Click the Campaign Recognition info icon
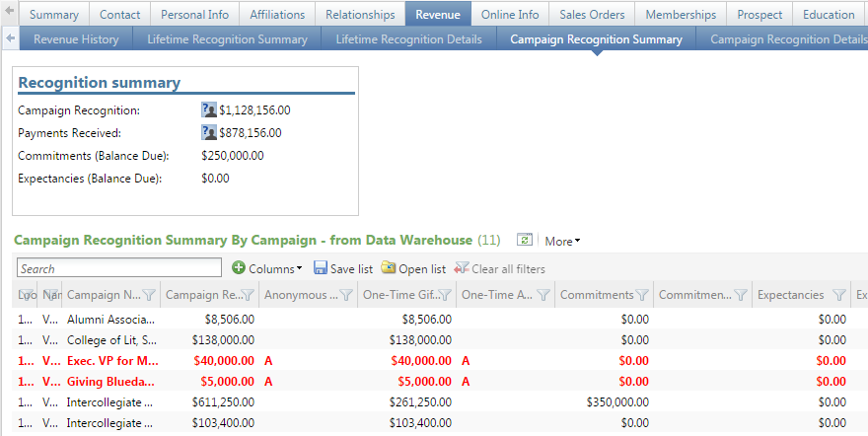 (x=208, y=110)
